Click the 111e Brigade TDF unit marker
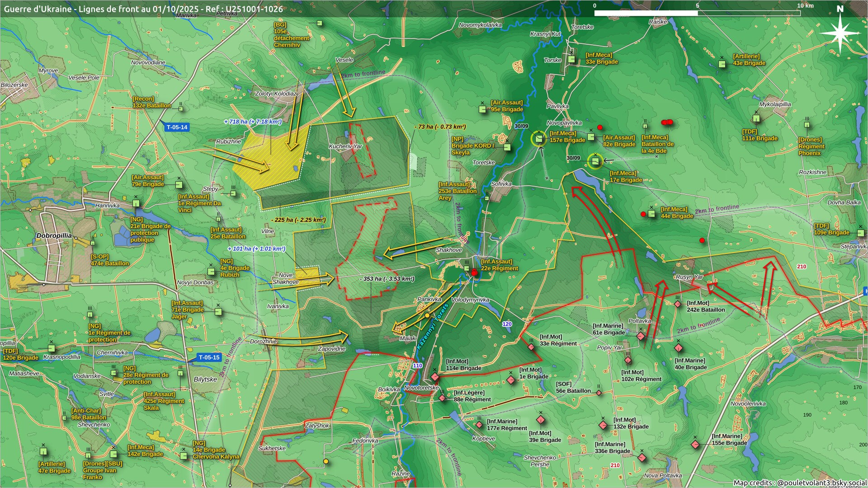This screenshot has height=488, width=868. click(756, 119)
